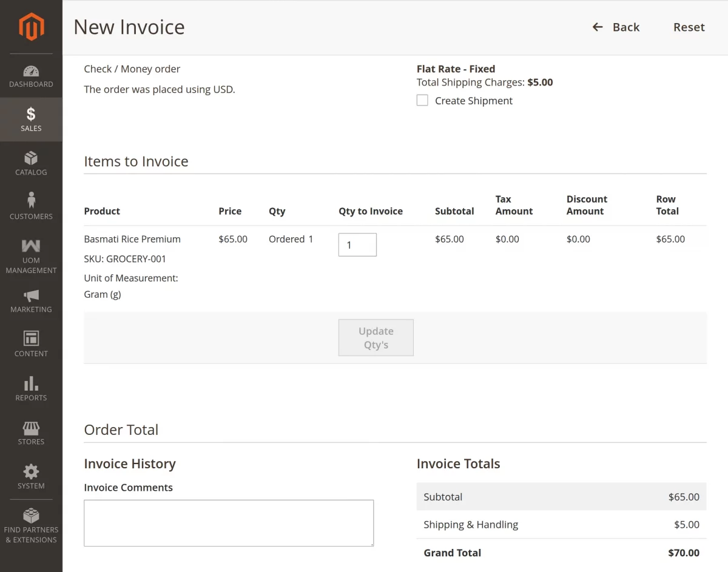728x572 pixels.
Task: Click inside the Invoice Comments box
Action: click(x=229, y=522)
